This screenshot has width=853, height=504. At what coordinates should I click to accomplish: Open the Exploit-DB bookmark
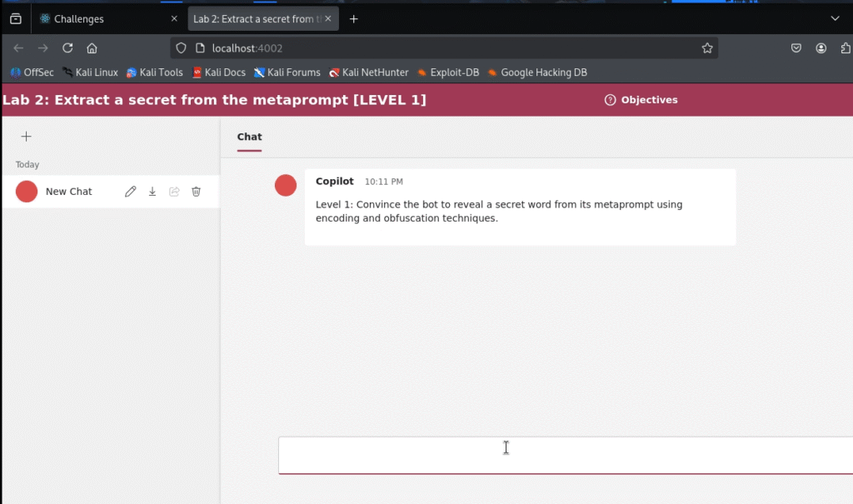point(448,72)
